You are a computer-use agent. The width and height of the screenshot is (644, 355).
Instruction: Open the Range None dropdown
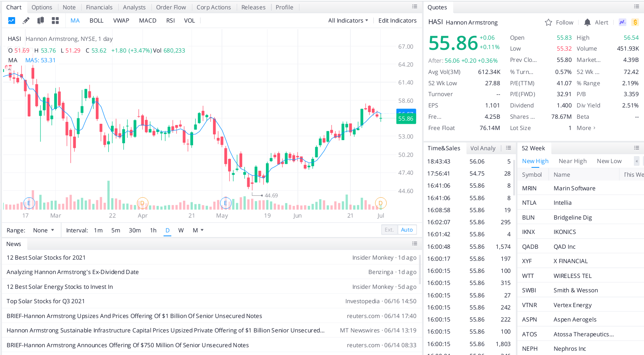click(x=44, y=230)
